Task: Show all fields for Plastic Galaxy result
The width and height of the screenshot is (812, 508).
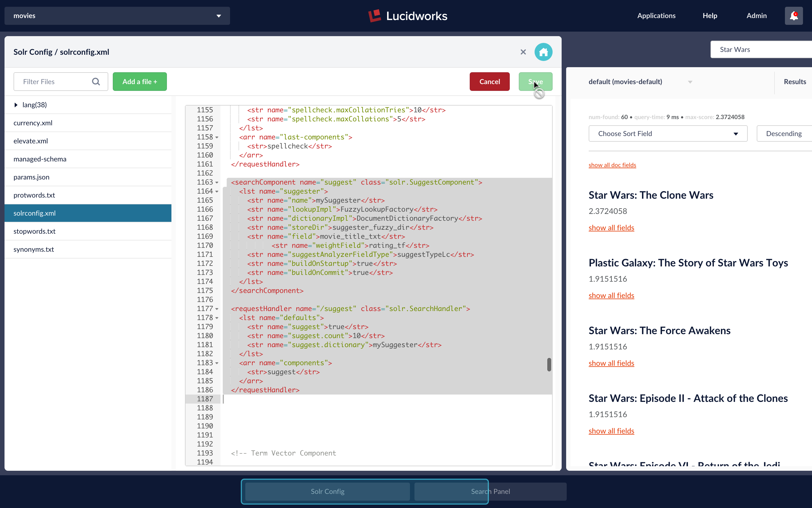Action: [x=611, y=296]
